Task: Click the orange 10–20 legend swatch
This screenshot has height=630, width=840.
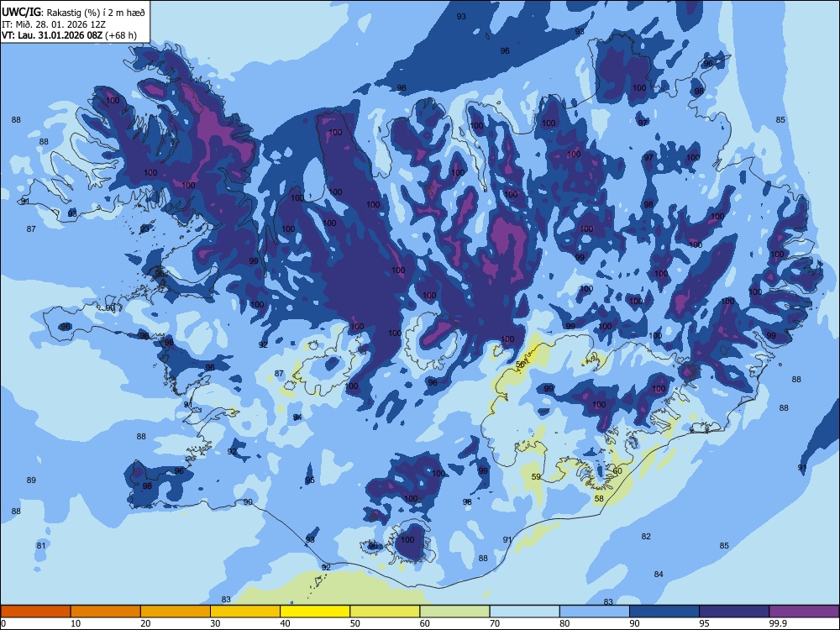Action: tap(106, 612)
